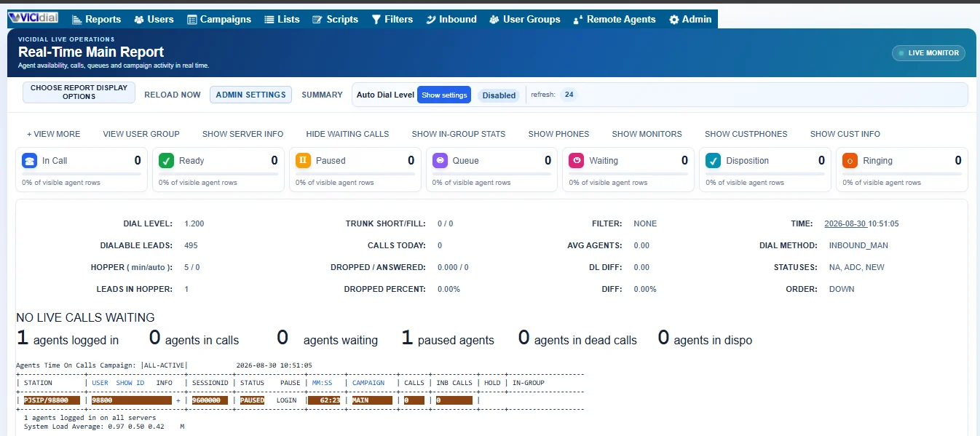Click the Campaigns list icon
Viewport: 980px width, 436px height.
192,20
